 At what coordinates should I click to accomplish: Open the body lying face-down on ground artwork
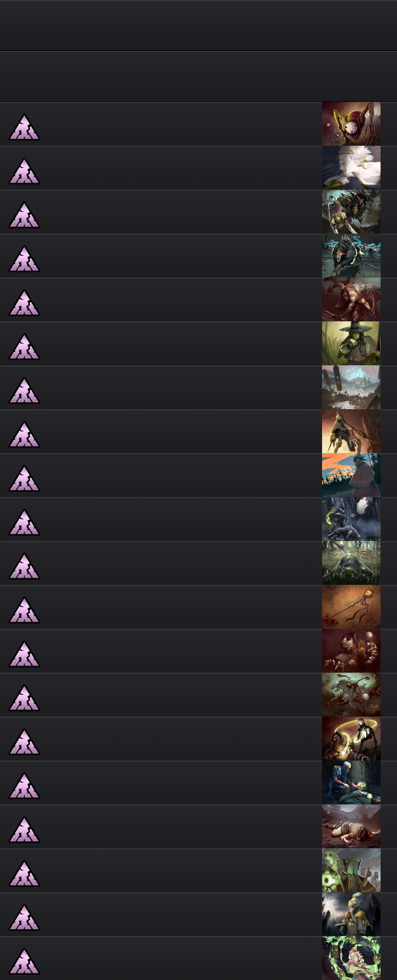point(351,827)
